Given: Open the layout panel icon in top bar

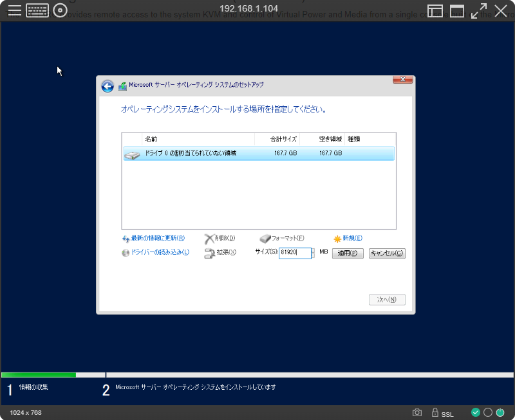Looking at the screenshot, I should [435, 11].
